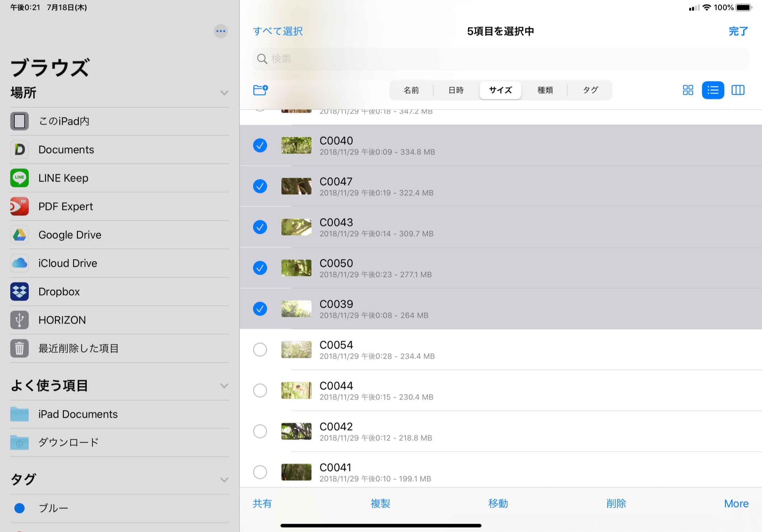Viewport: 762px width, 532px height.
Task: Switch to icon grid view
Action: coord(688,90)
